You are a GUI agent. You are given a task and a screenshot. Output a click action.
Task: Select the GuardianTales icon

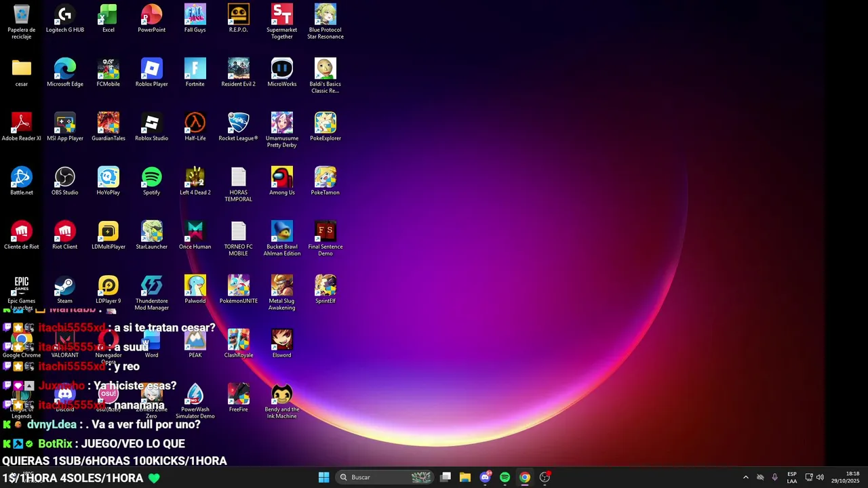click(x=108, y=127)
